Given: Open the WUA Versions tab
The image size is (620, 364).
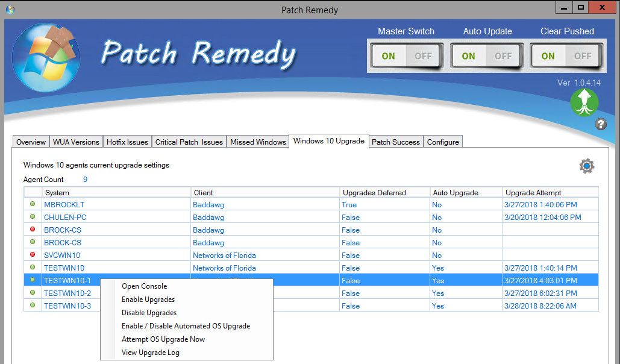Looking at the screenshot, I should click(76, 142).
